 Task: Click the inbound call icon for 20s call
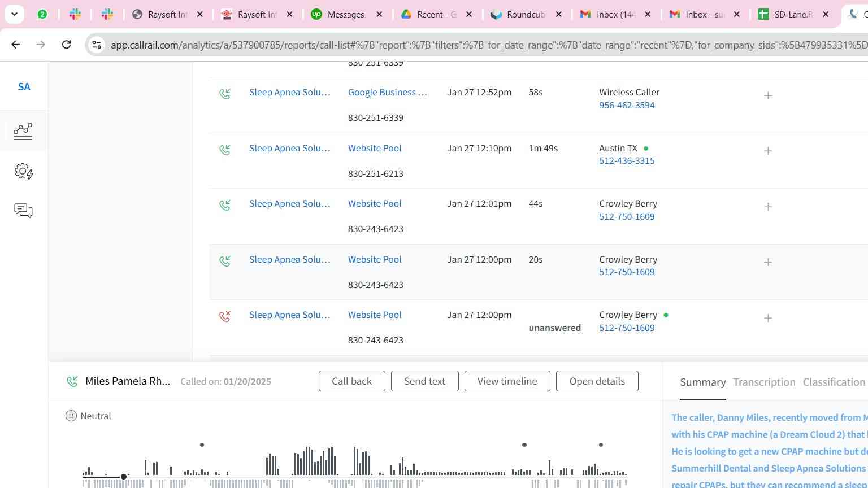[x=225, y=261]
